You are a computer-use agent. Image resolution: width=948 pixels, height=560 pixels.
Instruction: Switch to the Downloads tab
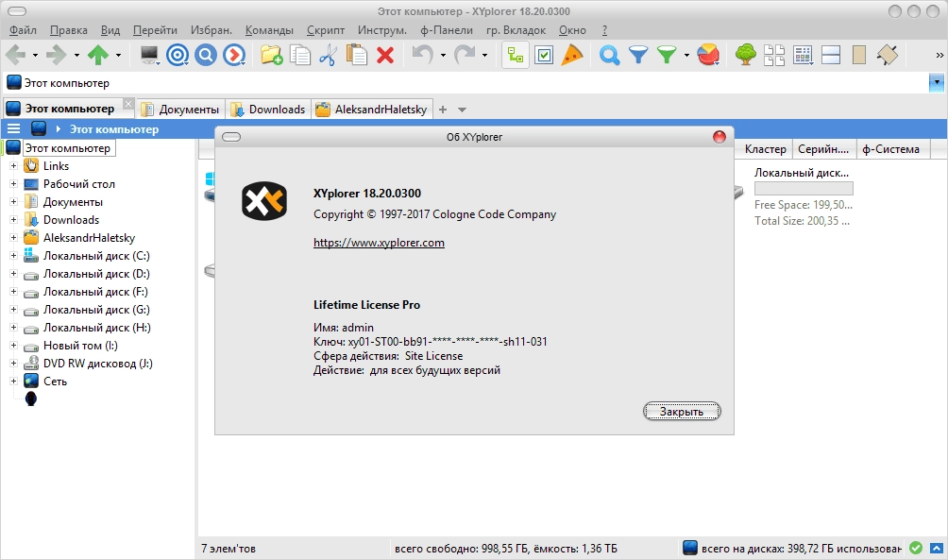268,110
